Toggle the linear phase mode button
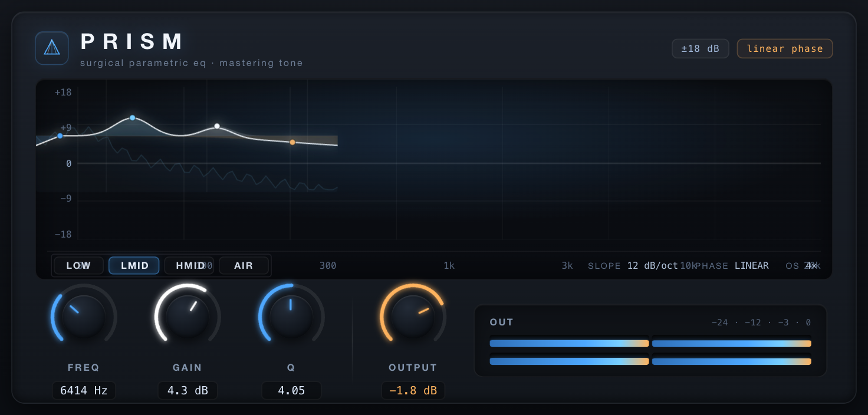Image resolution: width=868 pixels, height=415 pixels. 785,48
